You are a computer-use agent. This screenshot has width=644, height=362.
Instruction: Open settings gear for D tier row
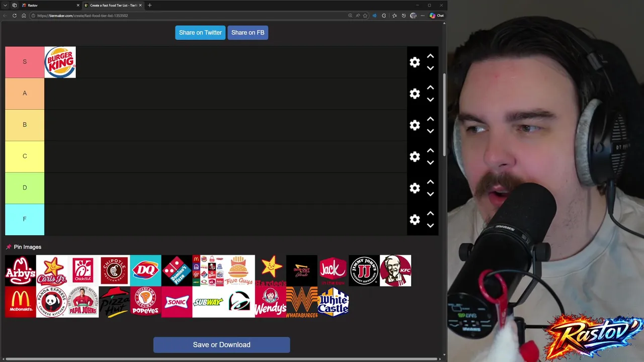(x=415, y=188)
